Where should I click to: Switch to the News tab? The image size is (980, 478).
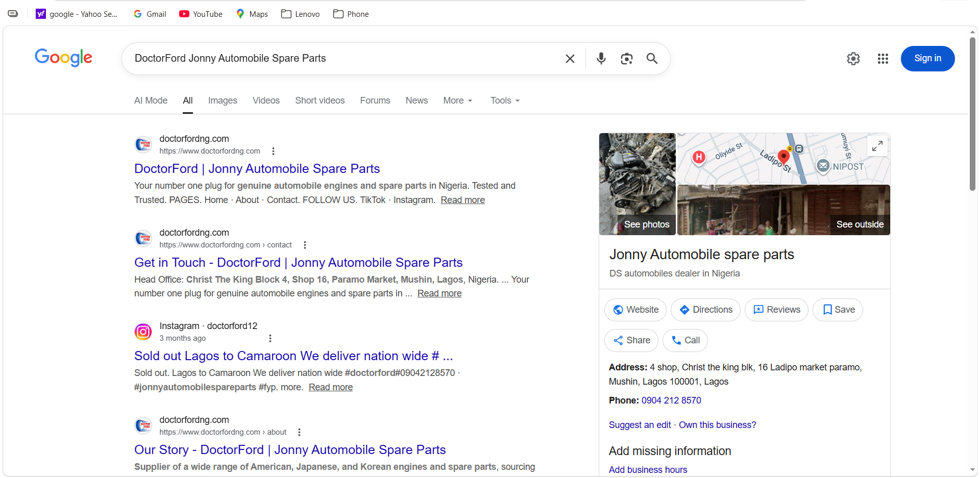[416, 100]
